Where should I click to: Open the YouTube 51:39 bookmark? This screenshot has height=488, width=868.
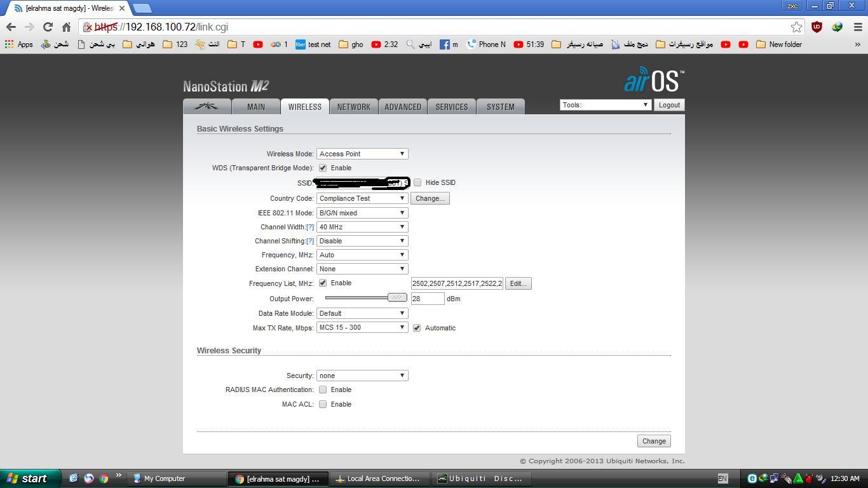(529, 44)
